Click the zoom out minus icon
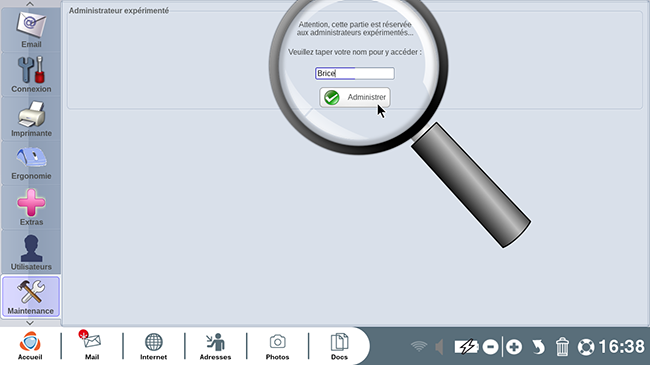 (x=490, y=347)
